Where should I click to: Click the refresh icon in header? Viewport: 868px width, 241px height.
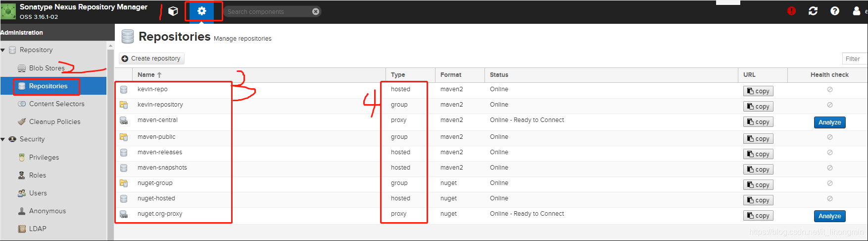(813, 11)
